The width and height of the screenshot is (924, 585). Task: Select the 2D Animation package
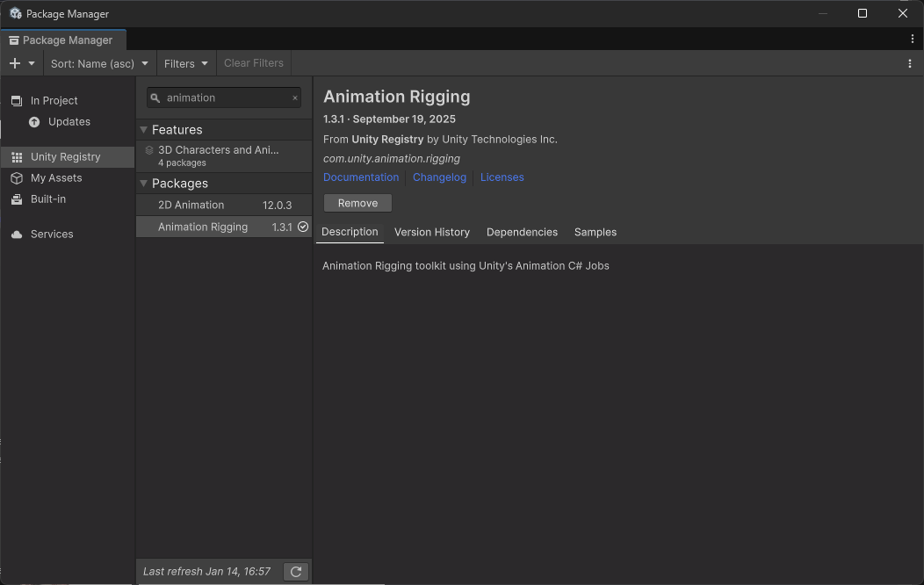(x=224, y=205)
